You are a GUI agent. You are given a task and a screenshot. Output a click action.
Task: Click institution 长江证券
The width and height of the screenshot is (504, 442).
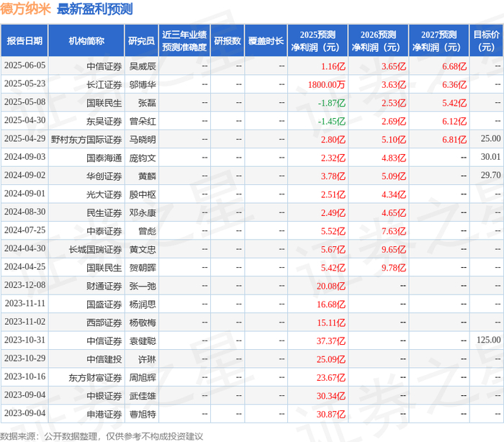click(x=104, y=85)
